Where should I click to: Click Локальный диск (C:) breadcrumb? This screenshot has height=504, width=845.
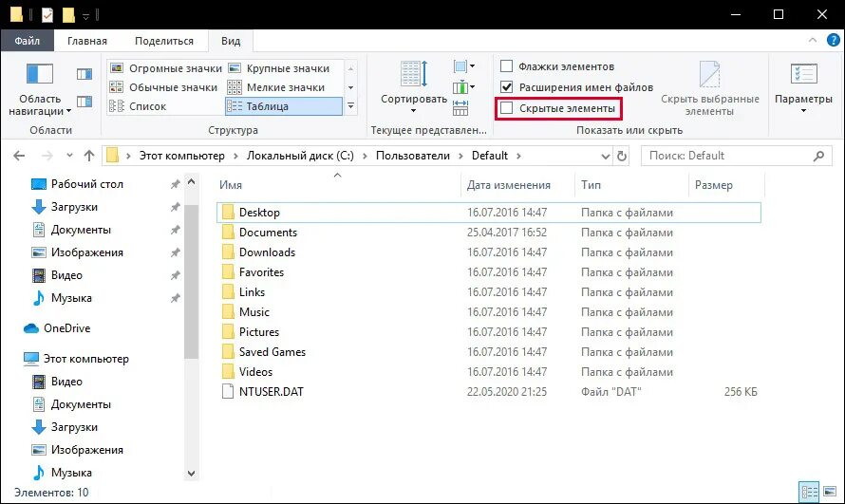click(300, 156)
